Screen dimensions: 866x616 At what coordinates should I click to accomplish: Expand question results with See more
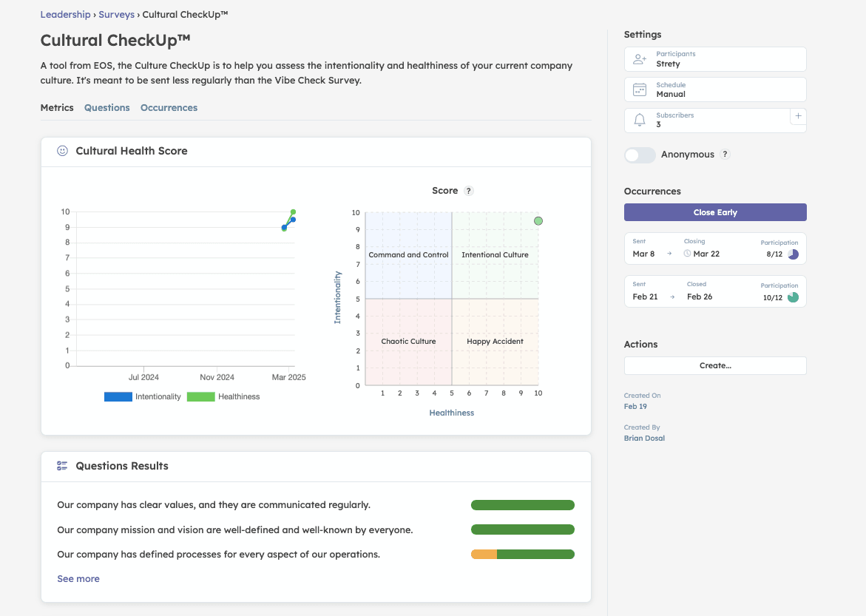coord(78,579)
